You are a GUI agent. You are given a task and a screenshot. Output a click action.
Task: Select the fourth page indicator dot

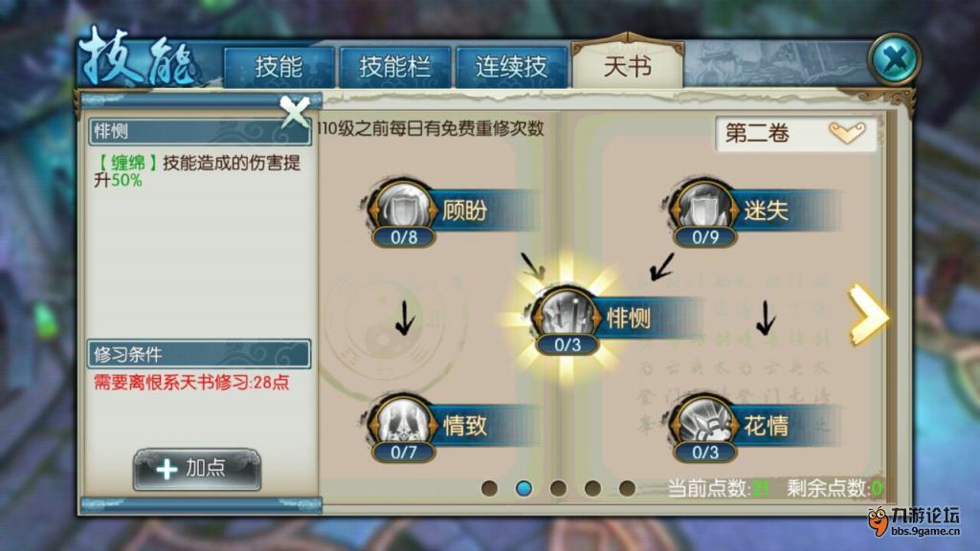[x=592, y=488]
